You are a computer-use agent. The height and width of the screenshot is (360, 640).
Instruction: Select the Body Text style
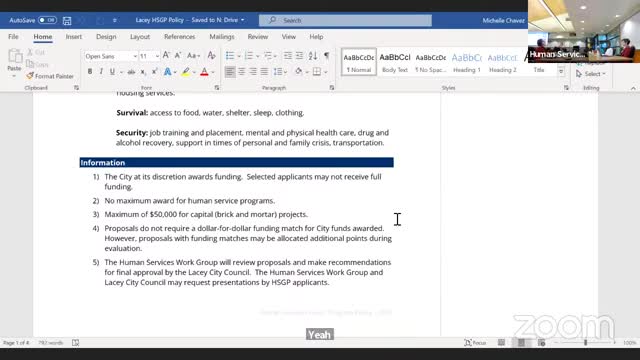point(395,62)
